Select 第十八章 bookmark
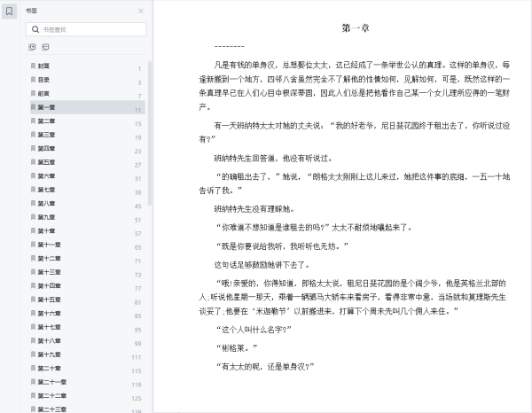This screenshot has height=413, width=532. (88, 341)
